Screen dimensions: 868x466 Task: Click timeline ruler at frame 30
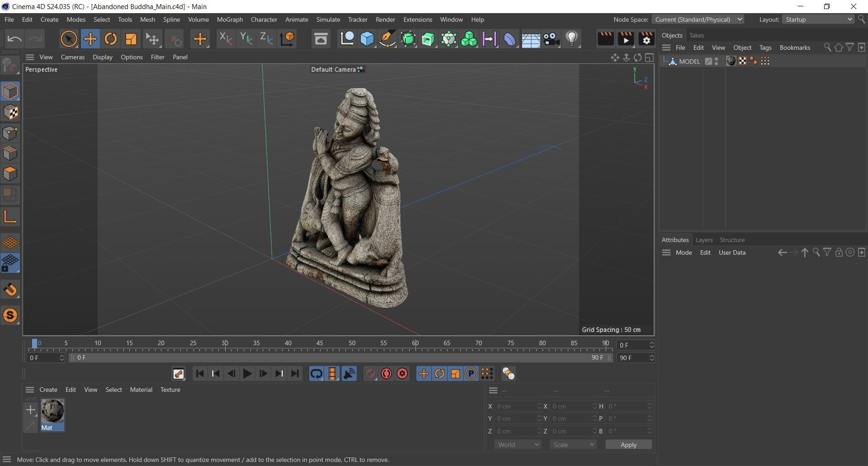225,343
